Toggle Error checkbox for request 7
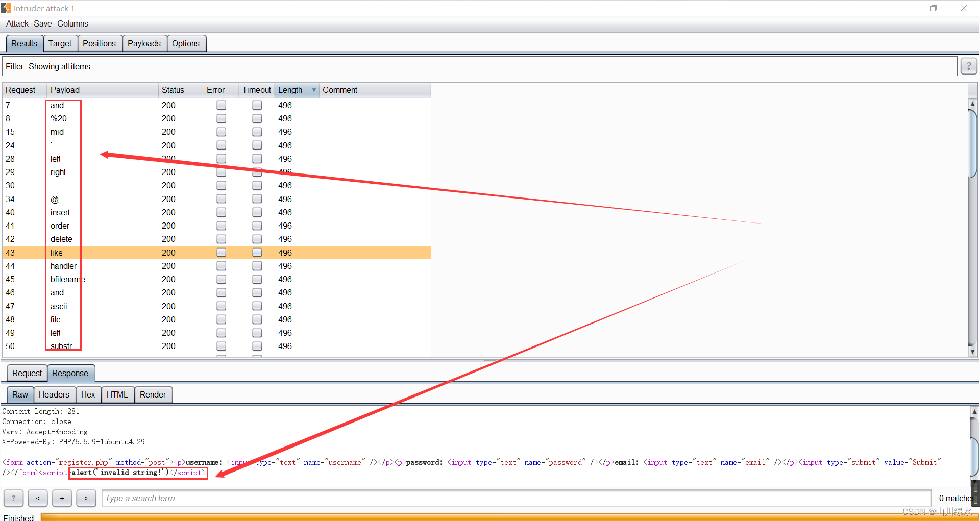Image resolution: width=980 pixels, height=521 pixels. click(x=221, y=105)
